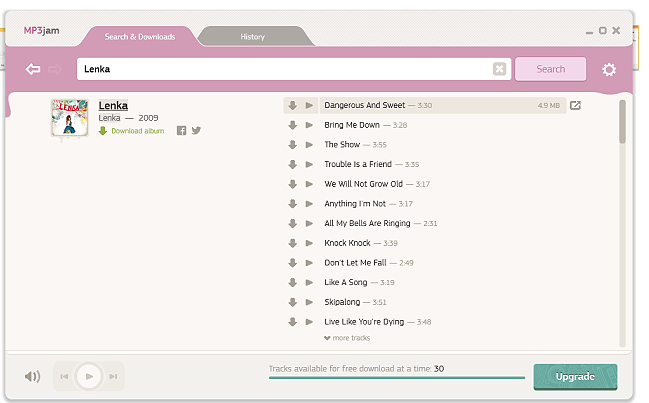The image size is (649, 403).
Task: Play the track Dangerous And Sweet
Action: tap(309, 106)
